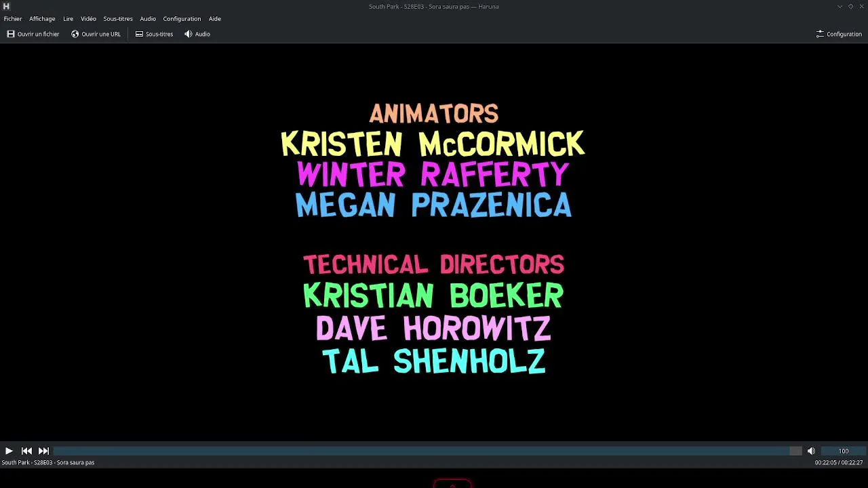
Task: Open the Audio menu in menu bar
Action: (x=148, y=19)
